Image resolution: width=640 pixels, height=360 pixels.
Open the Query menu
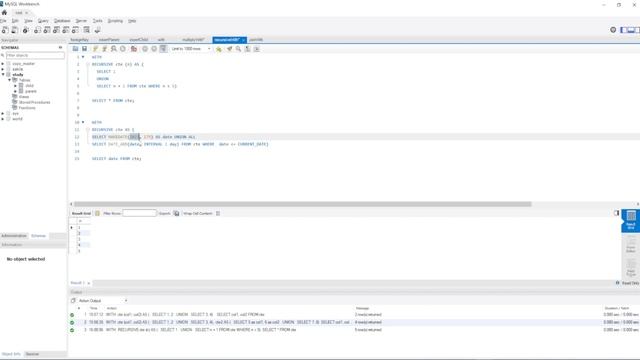[43, 21]
